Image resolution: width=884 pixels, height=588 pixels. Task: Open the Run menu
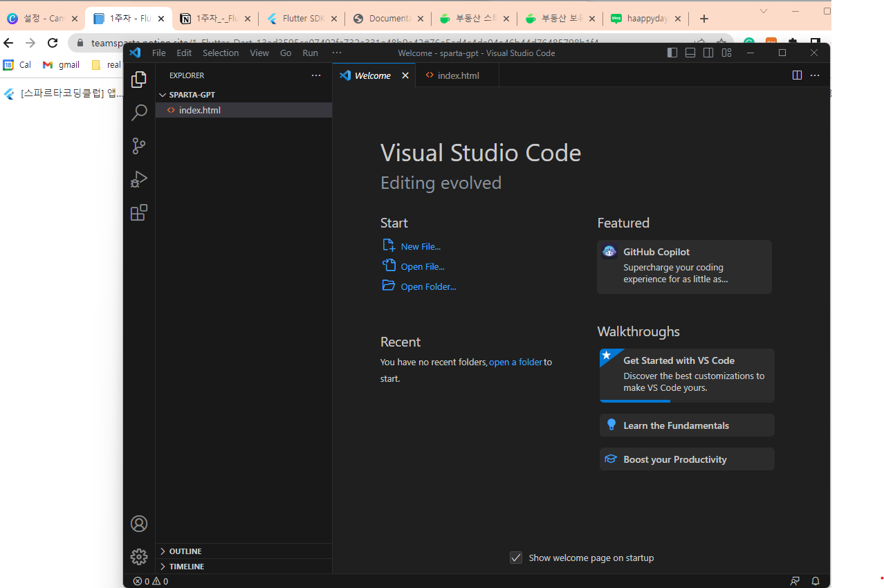click(x=311, y=53)
